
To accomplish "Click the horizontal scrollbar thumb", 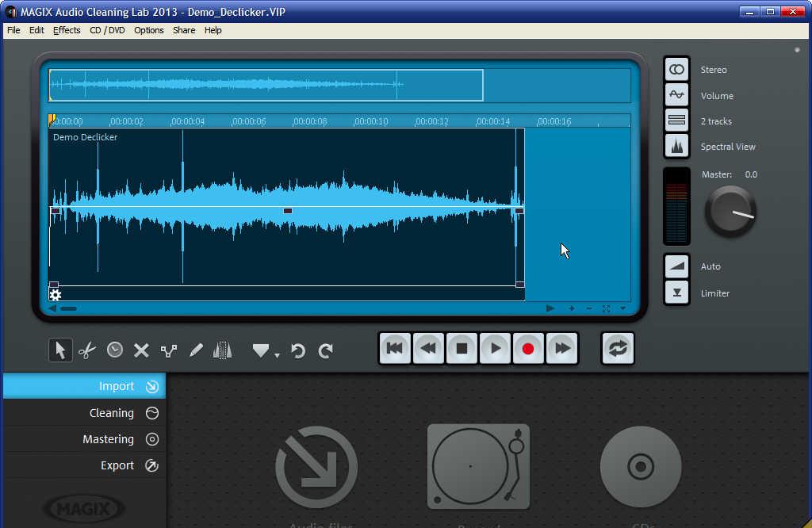I will [68, 308].
